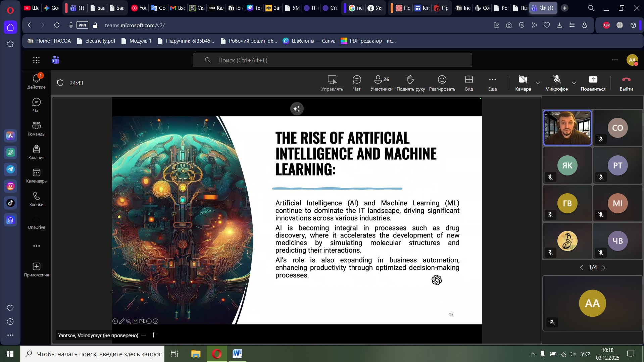This screenshot has width=644, height=362.
Task: Unmute the Microphone
Action: (x=556, y=83)
